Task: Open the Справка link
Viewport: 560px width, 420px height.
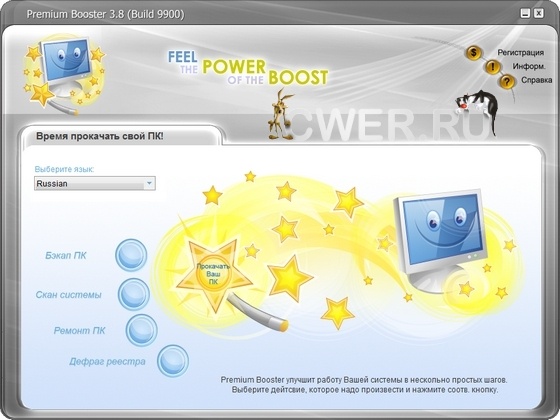Action: pyautogui.click(x=536, y=80)
